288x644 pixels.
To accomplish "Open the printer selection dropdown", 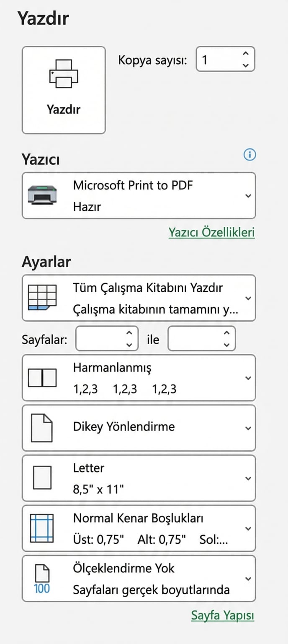I will (x=248, y=195).
